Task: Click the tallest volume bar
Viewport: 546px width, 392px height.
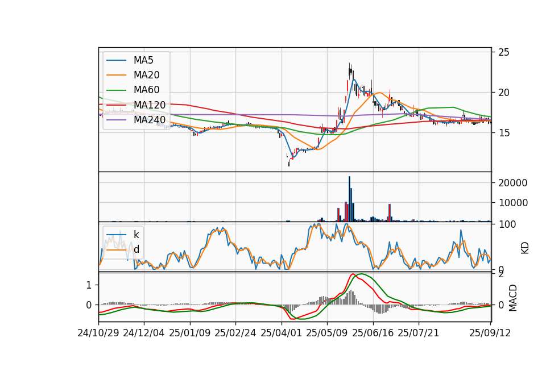Action: click(350, 199)
